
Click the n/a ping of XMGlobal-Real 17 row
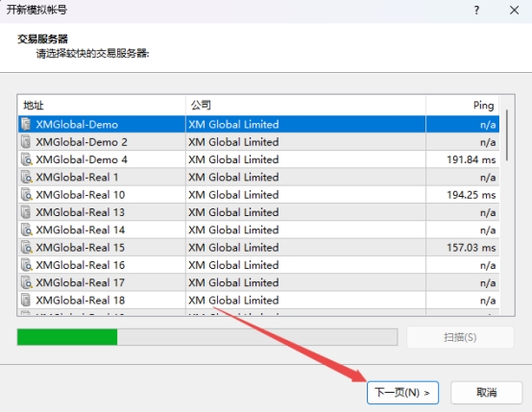click(x=488, y=283)
